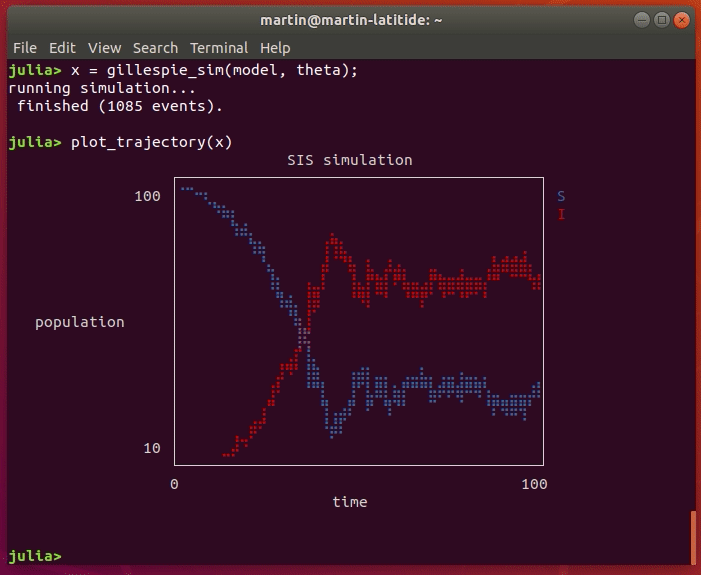Click the x-axis value 100
The height and width of the screenshot is (575, 701).
click(x=534, y=484)
